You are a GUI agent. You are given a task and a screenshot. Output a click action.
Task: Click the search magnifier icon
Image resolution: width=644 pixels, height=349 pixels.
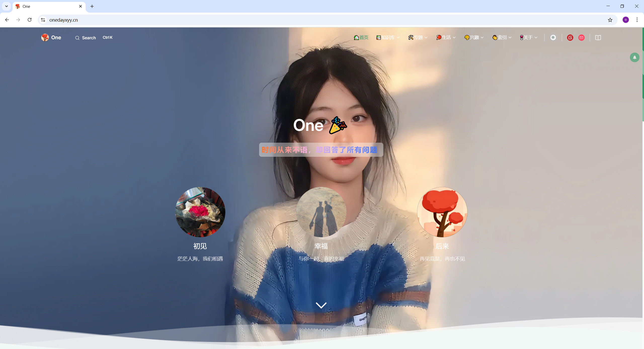[x=77, y=38]
